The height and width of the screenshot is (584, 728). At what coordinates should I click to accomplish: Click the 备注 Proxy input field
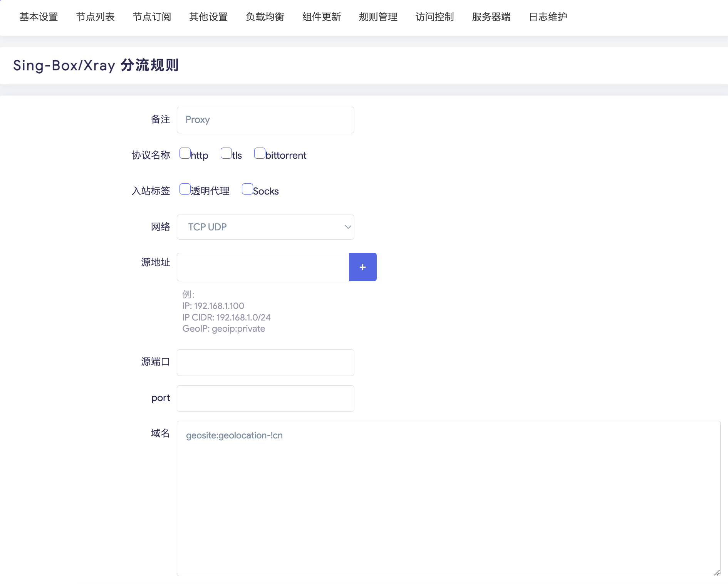tap(265, 120)
